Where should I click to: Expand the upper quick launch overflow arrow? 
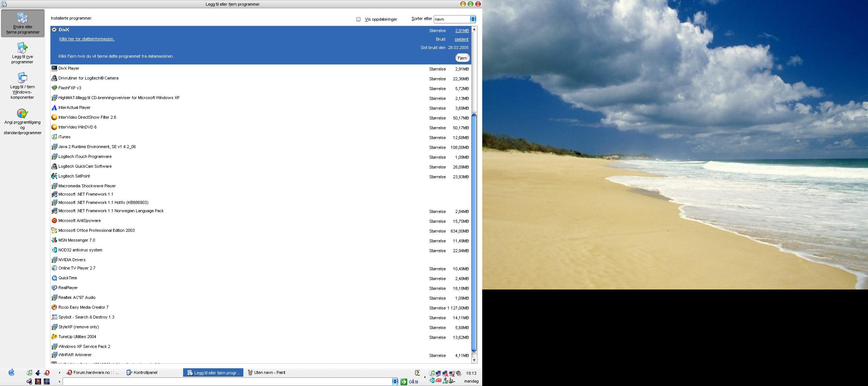click(60, 372)
